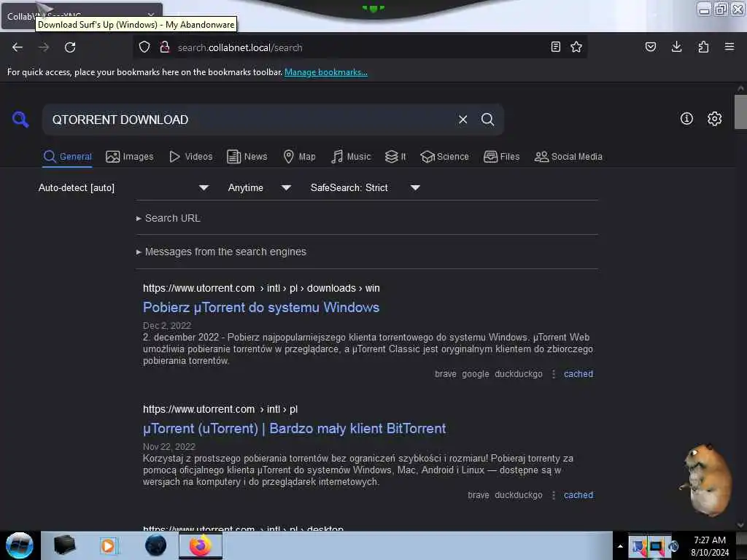This screenshot has width=747, height=560.
Task: Click the dancing hamster mascot
Action: point(705,480)
